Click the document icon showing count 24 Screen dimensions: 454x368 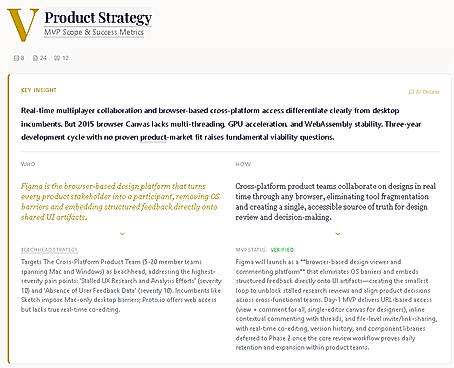(x=35, y=58)
